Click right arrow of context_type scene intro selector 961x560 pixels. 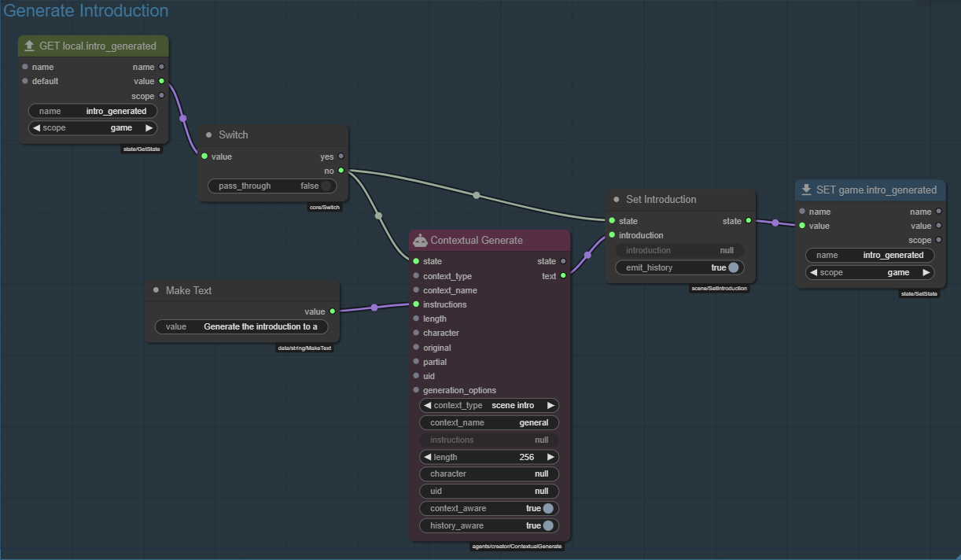(x=550, y=406)
